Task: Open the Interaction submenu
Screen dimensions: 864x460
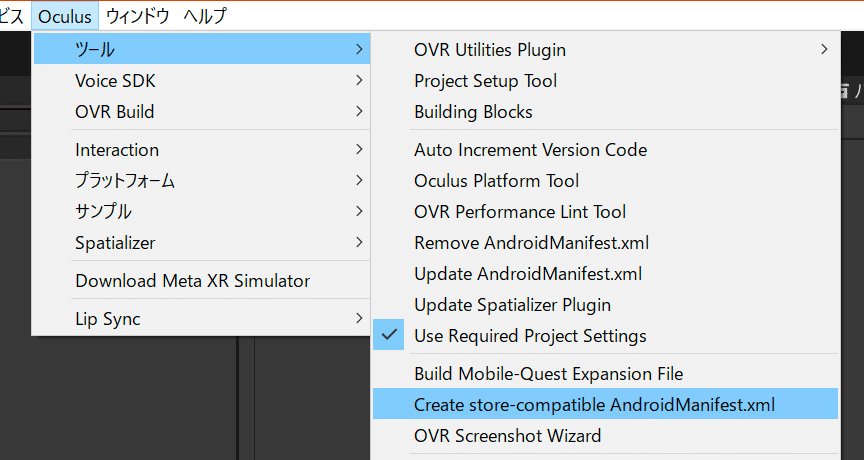Action: [x=200, y=150]
